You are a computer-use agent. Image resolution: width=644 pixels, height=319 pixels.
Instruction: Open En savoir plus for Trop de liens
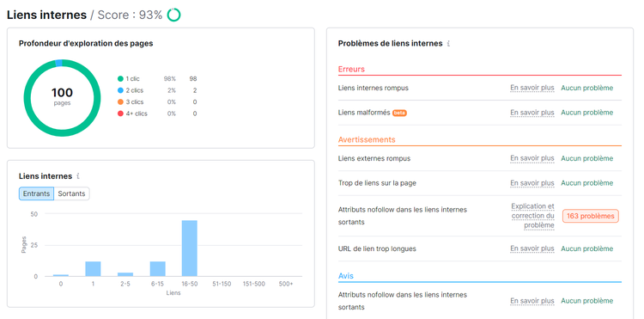pyautogui.click(x=532, y=183)
